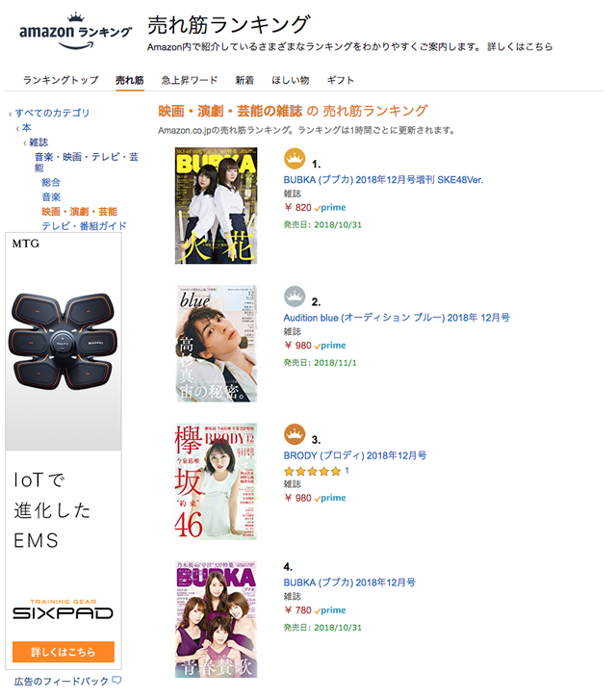Click the gold crown rank 1 badge
The image size is (616, 699).
295,159
